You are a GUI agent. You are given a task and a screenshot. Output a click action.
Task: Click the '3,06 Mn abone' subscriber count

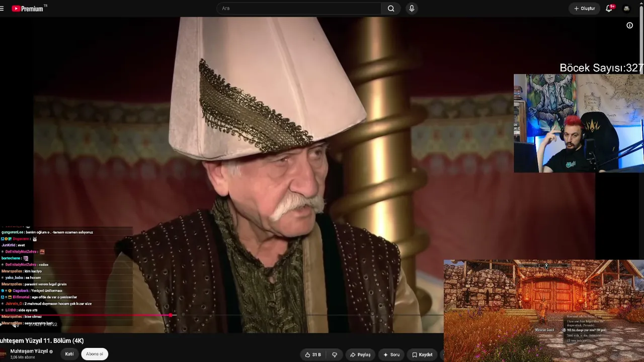(x=23, y=357)
